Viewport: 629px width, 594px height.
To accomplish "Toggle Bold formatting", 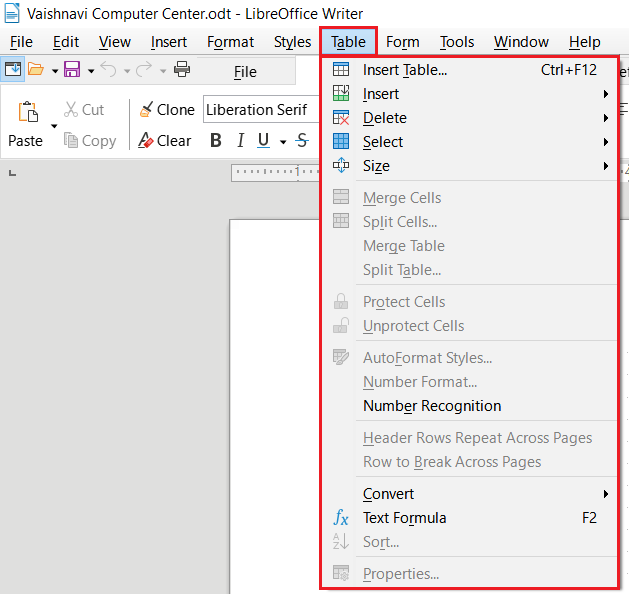I will 216,140.
